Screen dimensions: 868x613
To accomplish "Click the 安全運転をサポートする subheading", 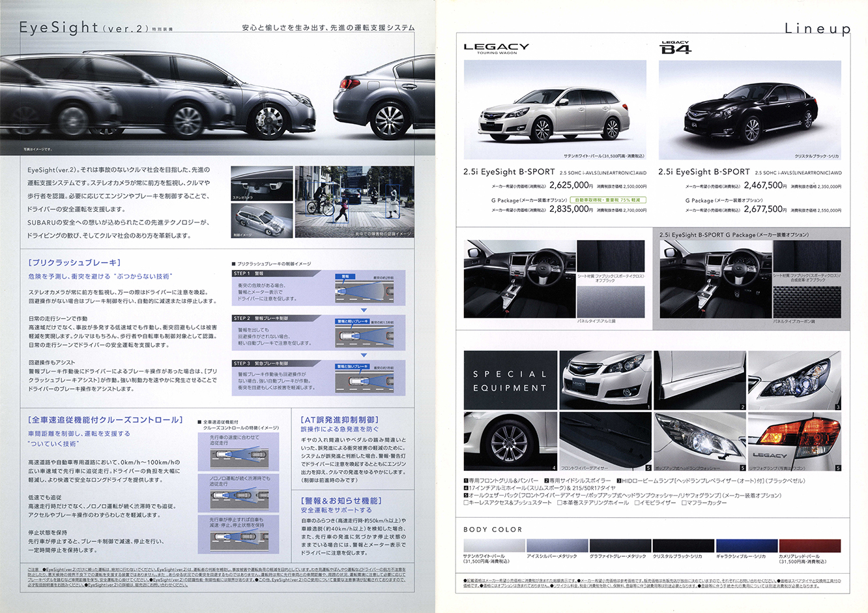I will click(x=336, y=510).
